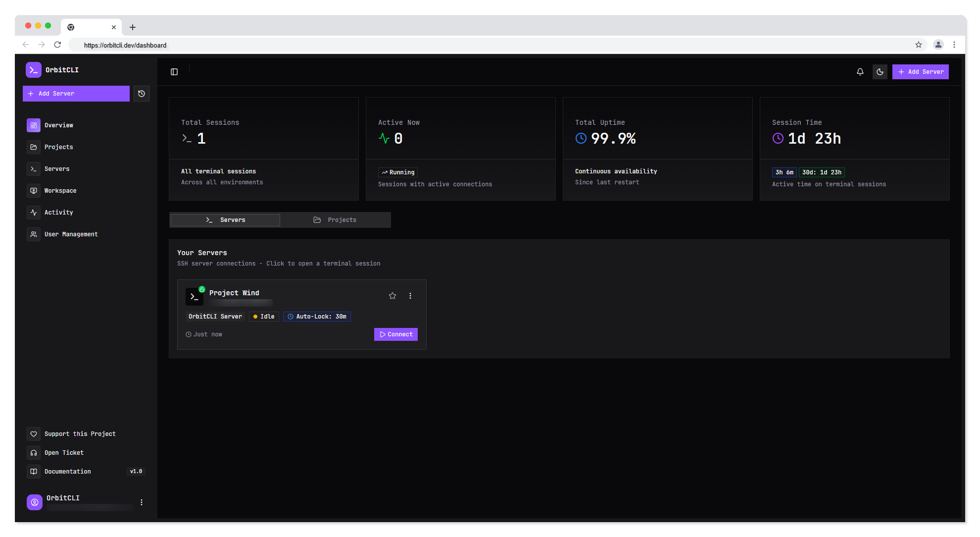Screen dimensions: 980x537
Task: Toggle dark mode with the moon icon
Action: (880, 71)
